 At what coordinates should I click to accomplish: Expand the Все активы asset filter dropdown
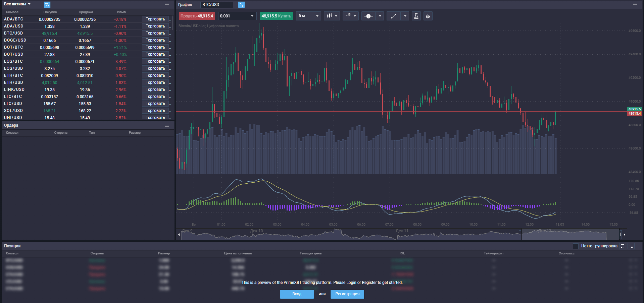(17, 4)
